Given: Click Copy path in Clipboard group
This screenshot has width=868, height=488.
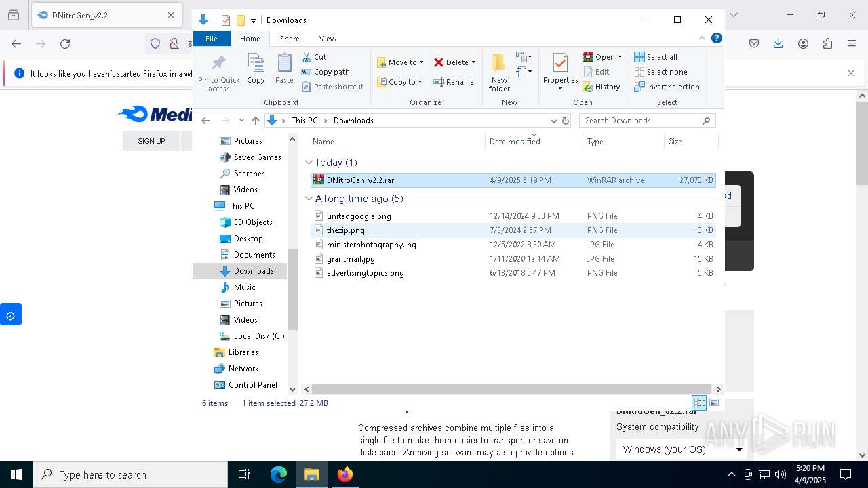Looking at the screenshot, I should click(x=325, y=72).
